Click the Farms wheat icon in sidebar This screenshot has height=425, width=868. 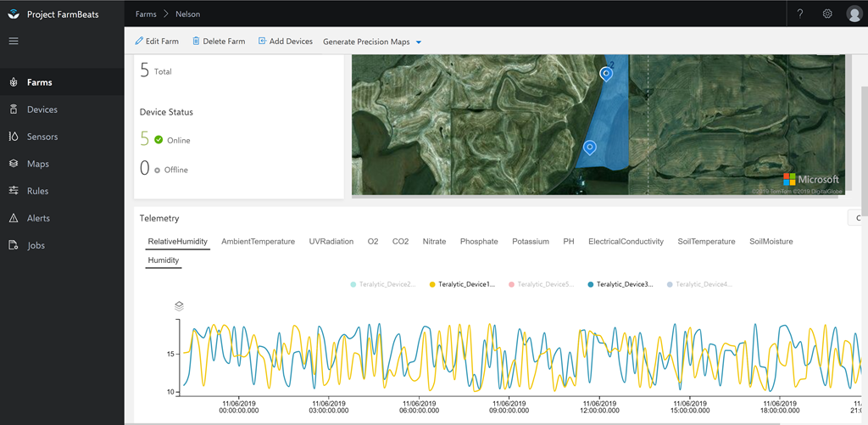(14, 82)
